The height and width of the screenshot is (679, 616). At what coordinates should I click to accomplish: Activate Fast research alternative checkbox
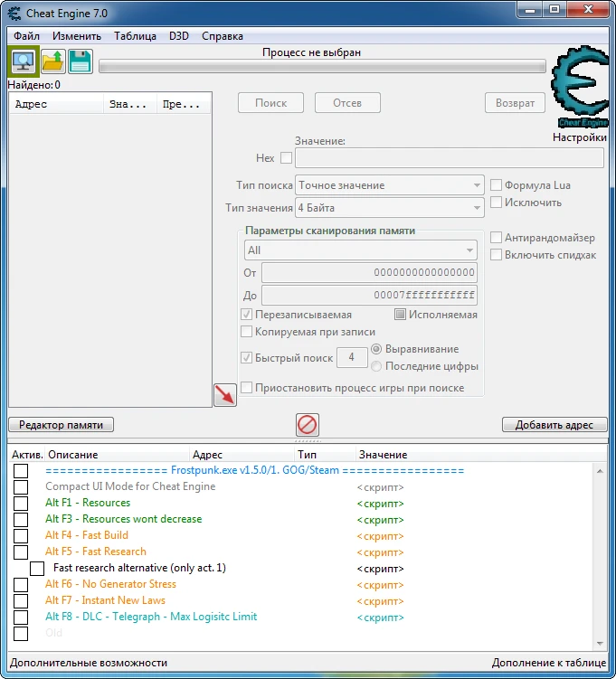point(37,568)
